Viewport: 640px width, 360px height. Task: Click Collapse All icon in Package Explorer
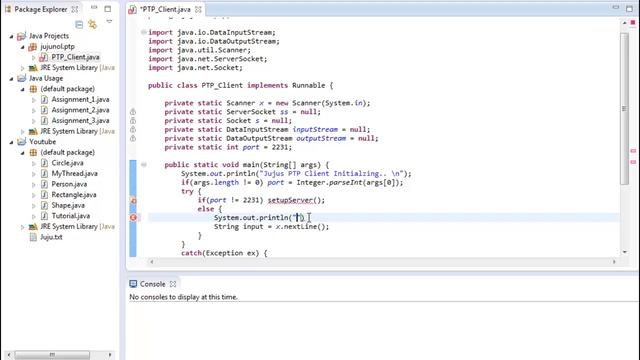click(79, 24)
